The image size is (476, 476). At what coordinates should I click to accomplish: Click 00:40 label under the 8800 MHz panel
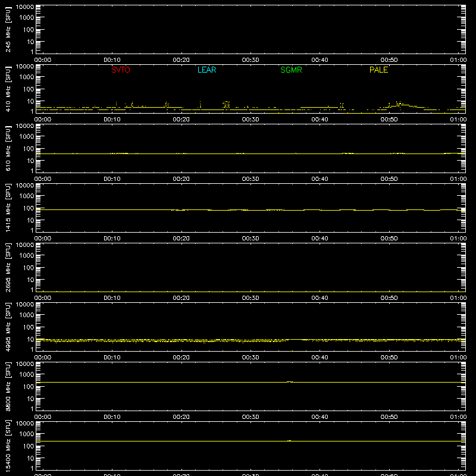point(320,417)
